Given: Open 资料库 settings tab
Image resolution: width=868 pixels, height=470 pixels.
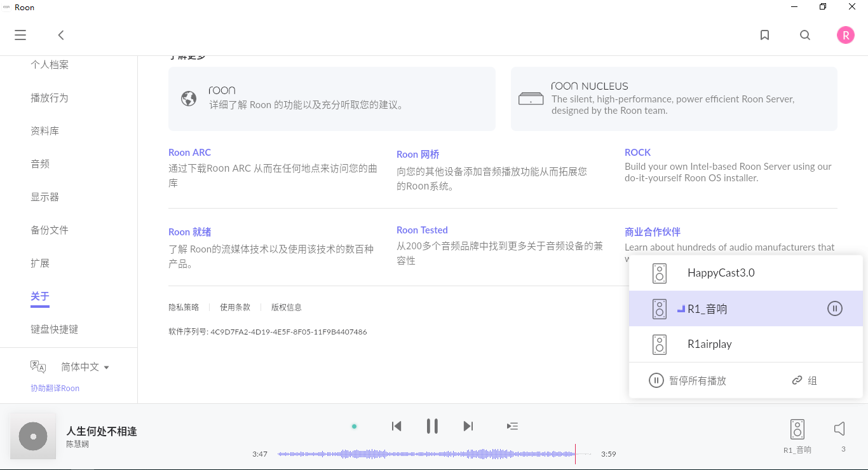Looking at the screenshot, I should (45, 131).
